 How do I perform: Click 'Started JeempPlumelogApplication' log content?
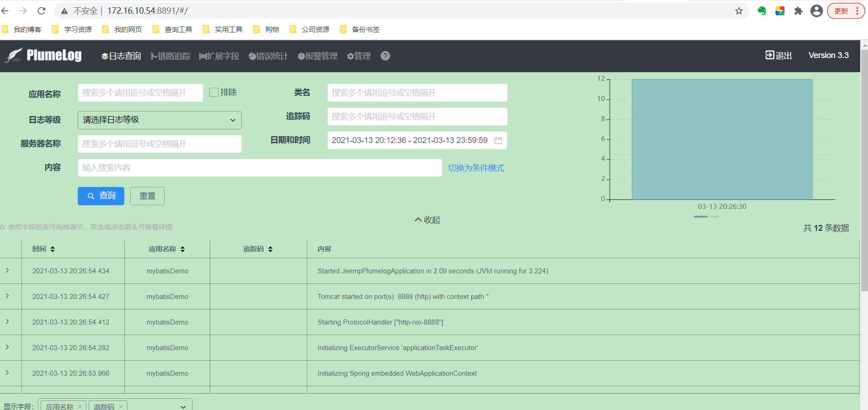[x=432, y=271]
